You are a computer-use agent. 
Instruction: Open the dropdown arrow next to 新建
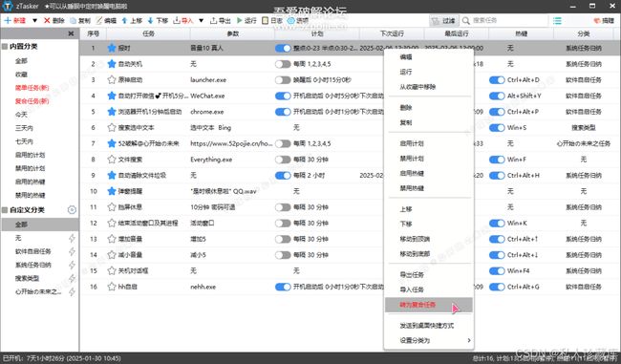click(34, 20)
